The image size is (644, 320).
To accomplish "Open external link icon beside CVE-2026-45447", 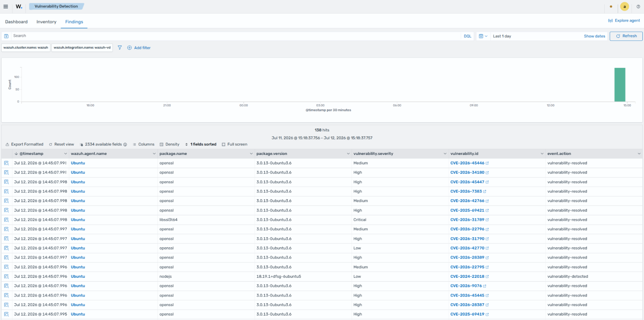I will coord(487,182).
